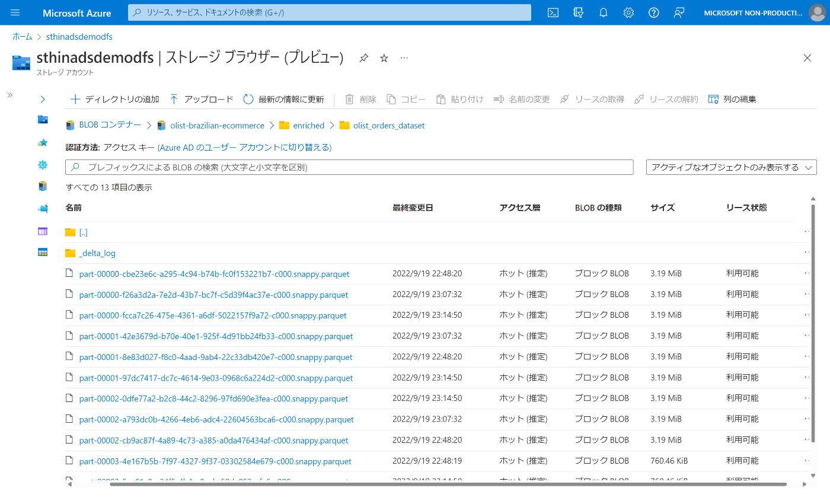The width and height of the screenshot is (830, 504).
Task: Sort by アクセス層 column header
Action: [x=520, y=208]
